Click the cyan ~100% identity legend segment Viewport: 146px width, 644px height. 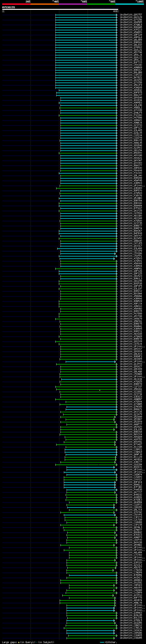pyautogui.click(x=130, y=4)
